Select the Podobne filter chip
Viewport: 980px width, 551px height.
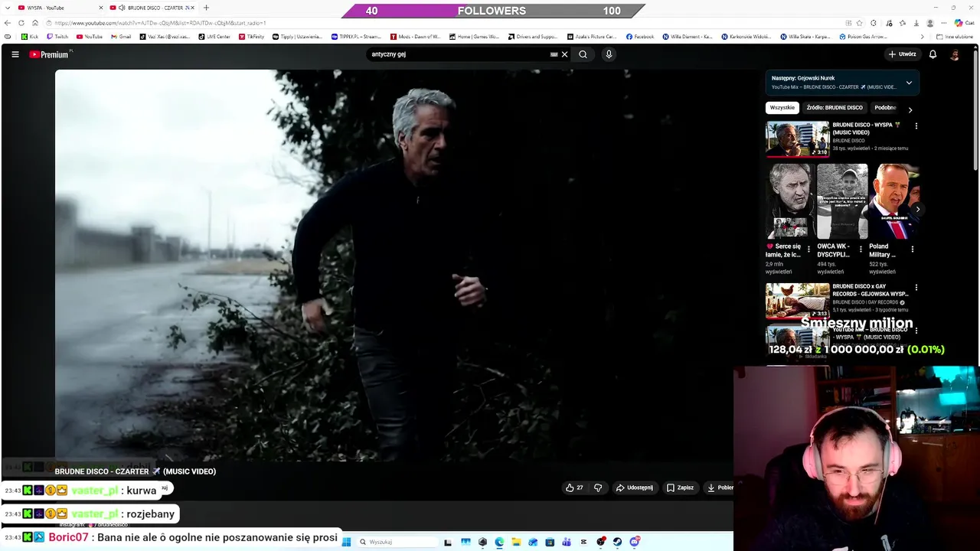click(x=885, y=108)
